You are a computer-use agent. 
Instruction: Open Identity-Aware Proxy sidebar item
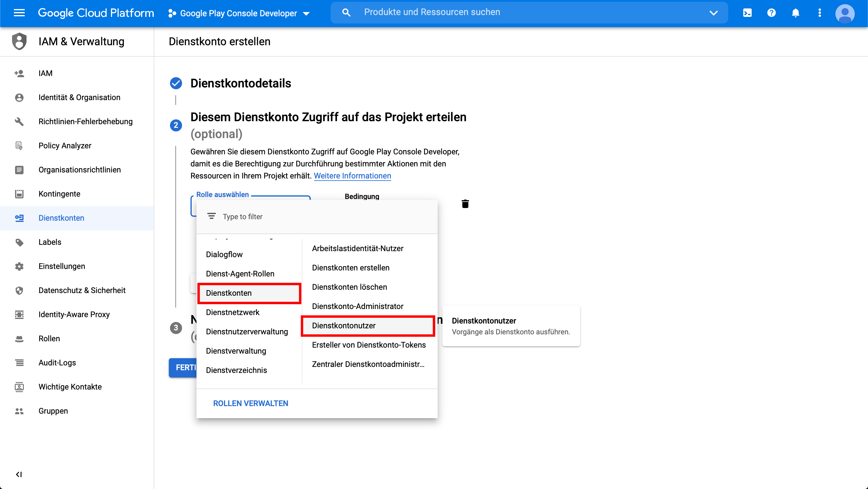tap(77, 314)
